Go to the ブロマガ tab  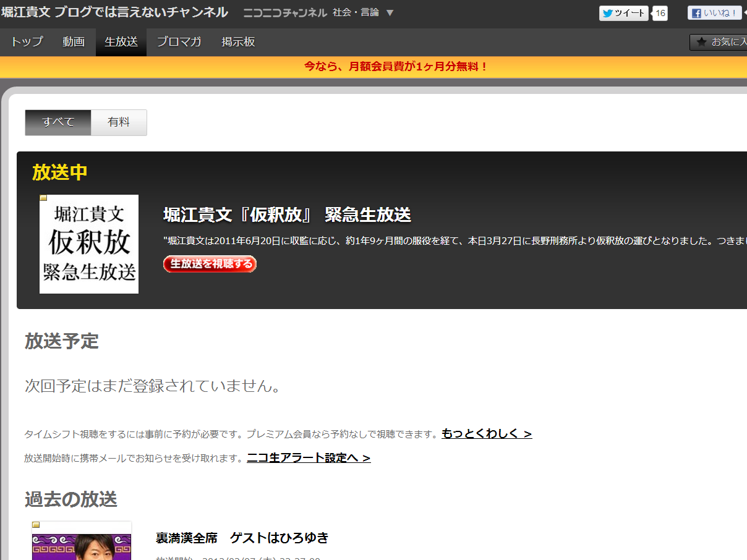[179, 42]
